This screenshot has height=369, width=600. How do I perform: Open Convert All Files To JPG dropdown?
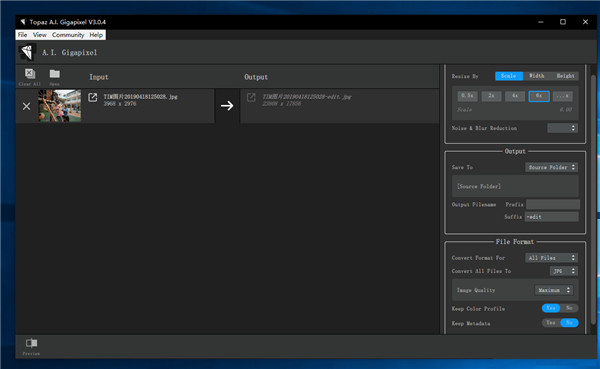(564, 271)
